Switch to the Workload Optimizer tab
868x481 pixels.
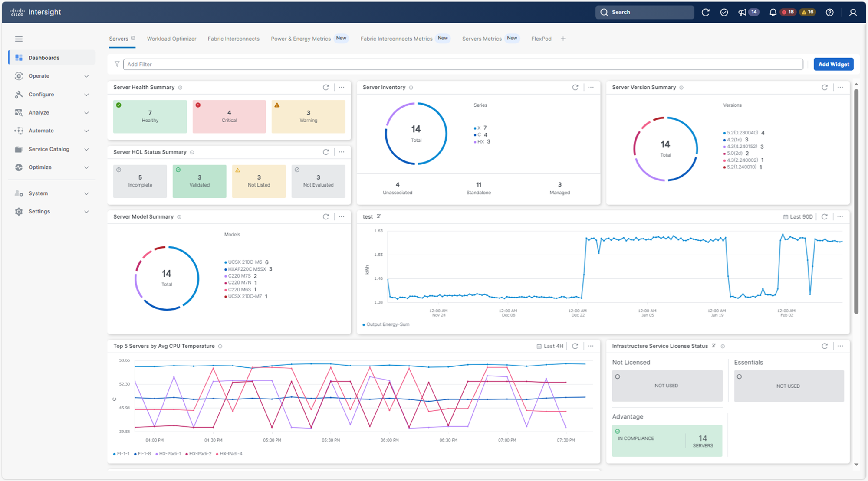click(171, 39)
